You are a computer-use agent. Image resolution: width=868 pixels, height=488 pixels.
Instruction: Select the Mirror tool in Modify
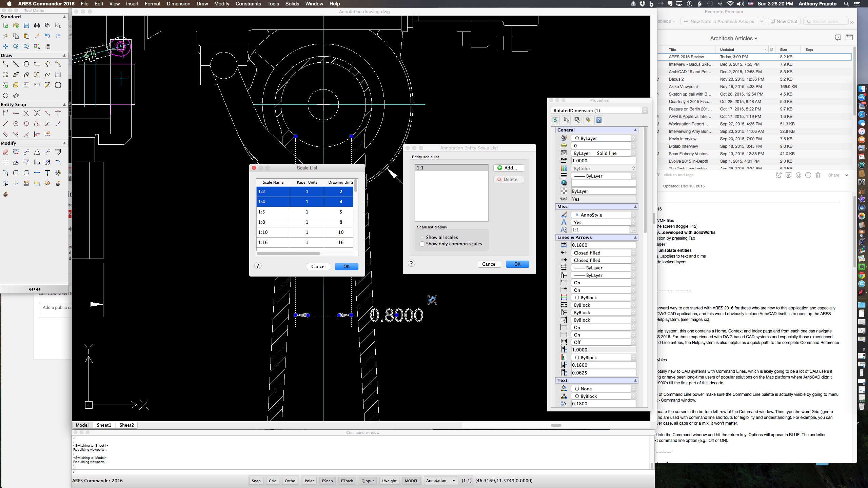[37, 152]
